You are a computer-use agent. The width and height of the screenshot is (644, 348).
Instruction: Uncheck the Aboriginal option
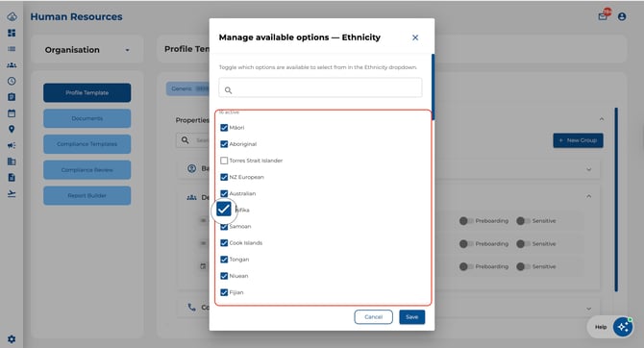pyautogui.click(x=224, y=144)
